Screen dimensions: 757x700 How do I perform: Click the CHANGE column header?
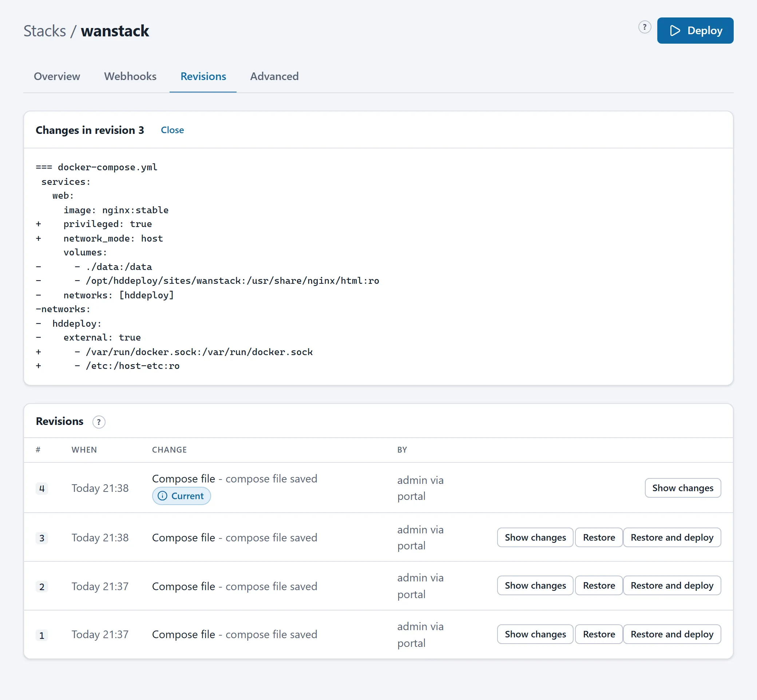click(169, 450)
